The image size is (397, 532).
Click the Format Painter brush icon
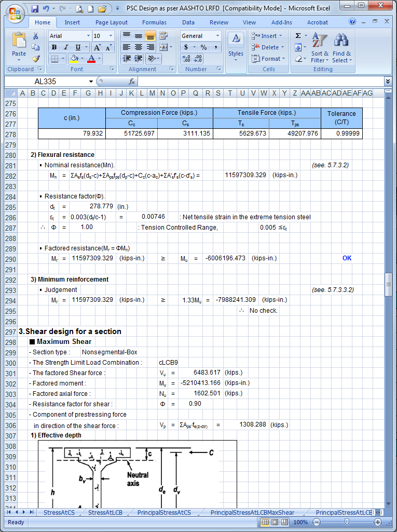(36, 59)
